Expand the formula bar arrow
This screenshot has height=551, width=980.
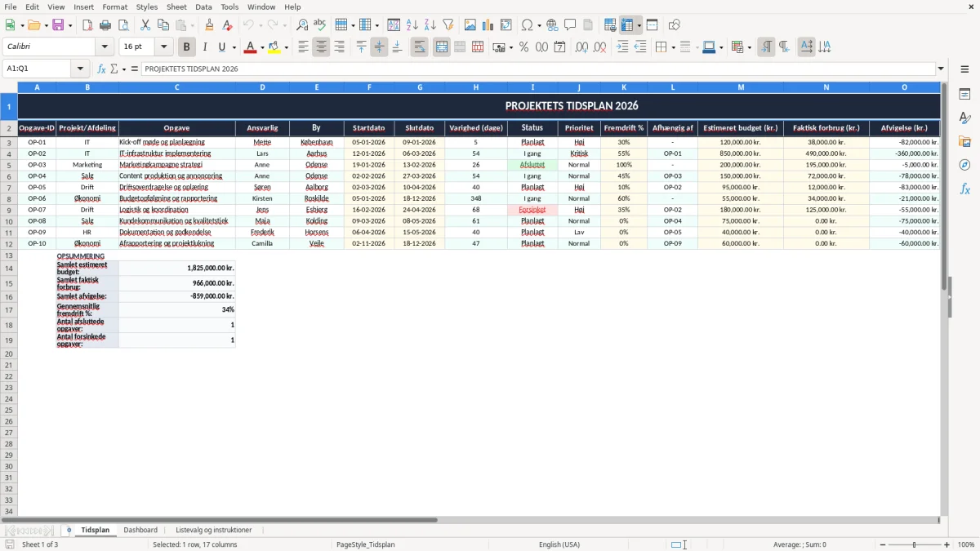[941, 69]
